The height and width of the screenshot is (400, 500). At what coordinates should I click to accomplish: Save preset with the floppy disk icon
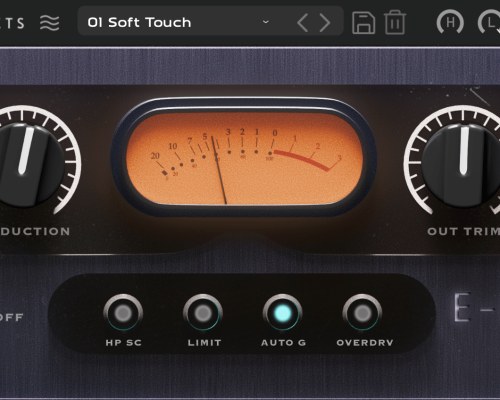pos(363,23)
